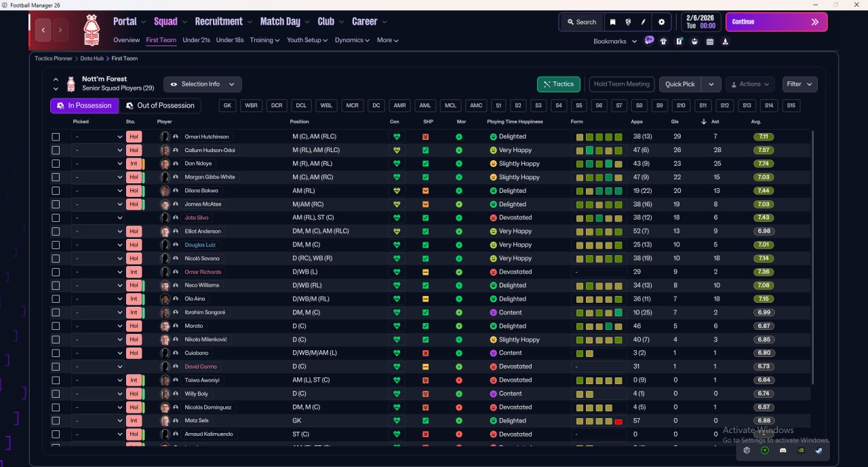This screenshot has width=868, height=467.
Task: Tick the checkbox for Elliot Anderson
Action: click(x=56, y=231)
